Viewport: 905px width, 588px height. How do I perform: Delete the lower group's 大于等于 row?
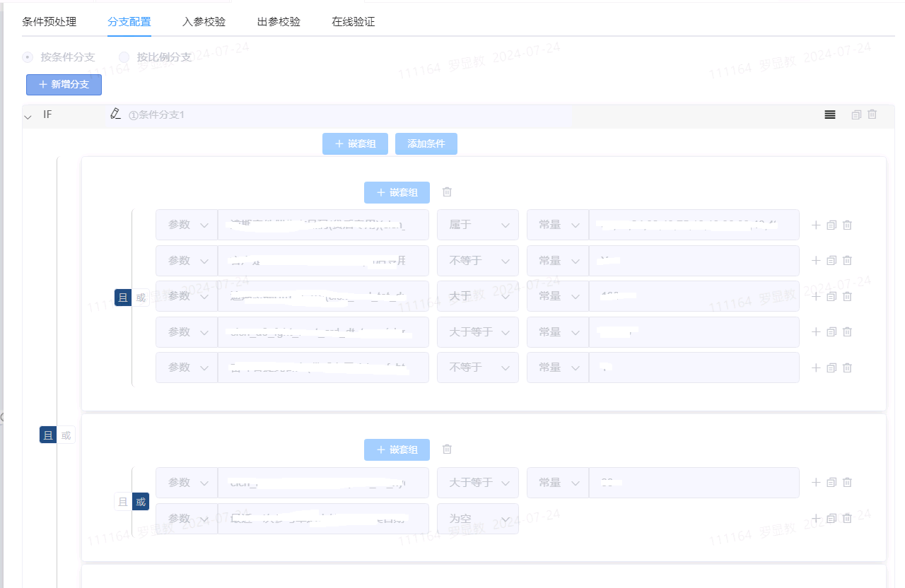pyautogui.click(x=847, y=483)
